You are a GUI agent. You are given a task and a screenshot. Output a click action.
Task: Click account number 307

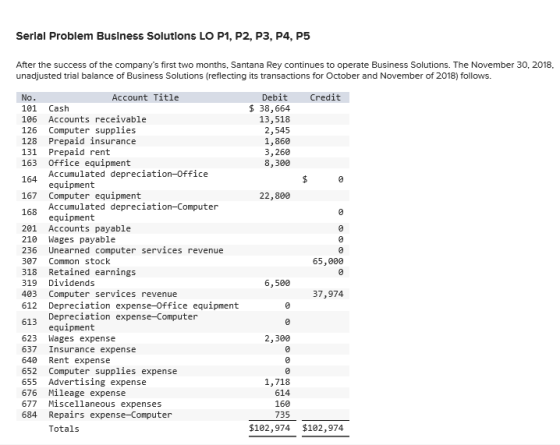[x=29, y=261]
